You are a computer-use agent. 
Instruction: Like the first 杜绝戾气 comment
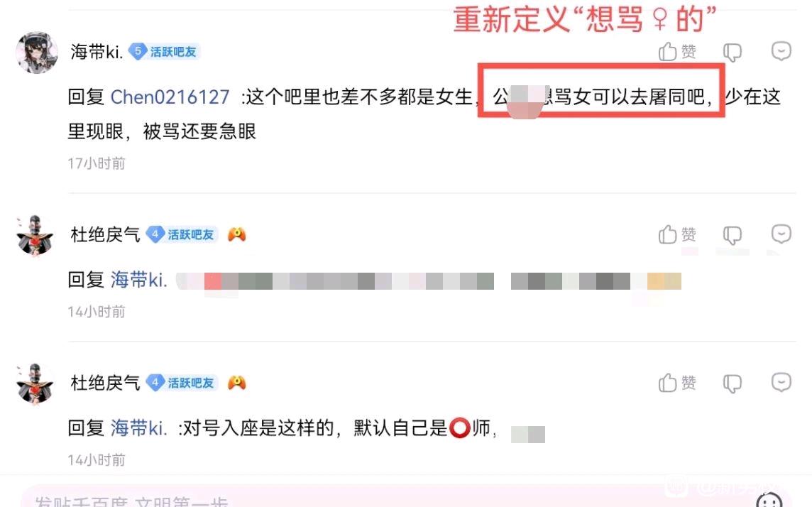point(677,234)
